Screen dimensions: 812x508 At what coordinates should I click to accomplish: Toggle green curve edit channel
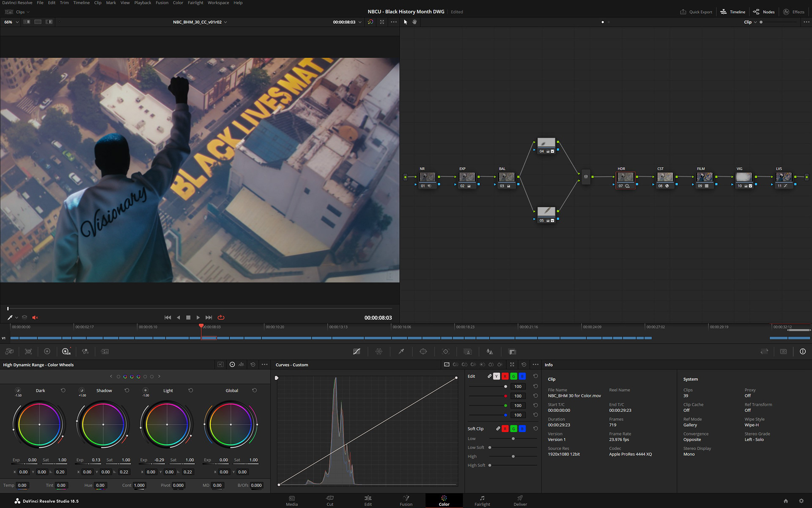pyautogui.click(x=513, y=376)
